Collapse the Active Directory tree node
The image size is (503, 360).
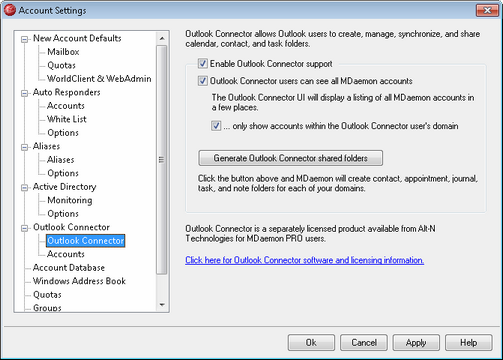pyautogui.click(x=24, y=188)
